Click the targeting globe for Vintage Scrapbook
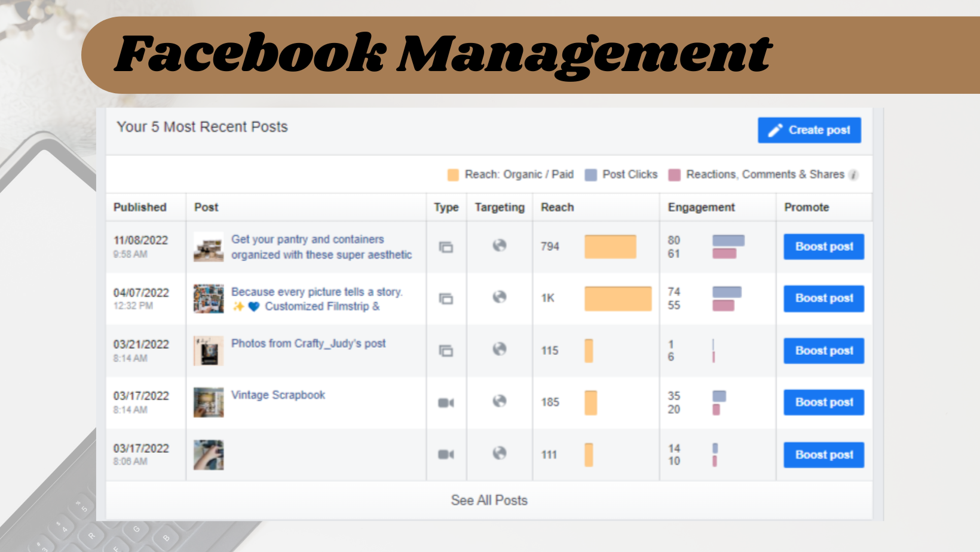 pyautogui.click(x=500, y=401)
